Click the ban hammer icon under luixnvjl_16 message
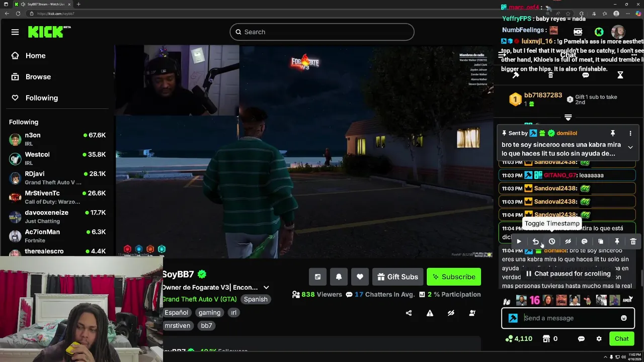Image resolution: width=644 pixels, height=362 pixels. 516,75
